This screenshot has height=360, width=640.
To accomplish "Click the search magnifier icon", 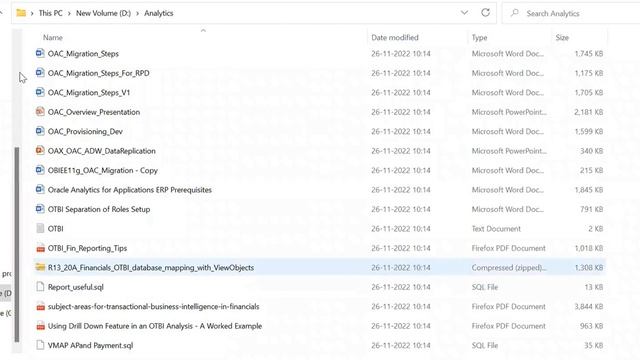I will pos(515,13).
